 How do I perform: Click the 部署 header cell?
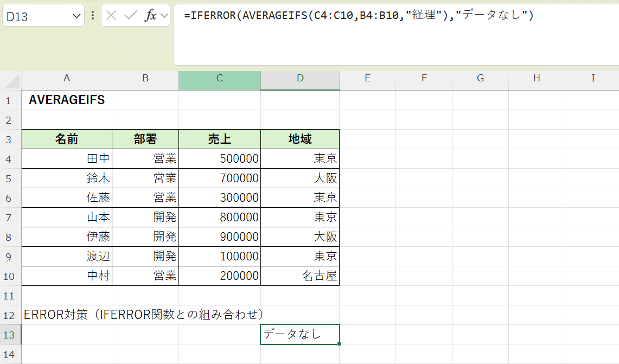pos(145,139)
